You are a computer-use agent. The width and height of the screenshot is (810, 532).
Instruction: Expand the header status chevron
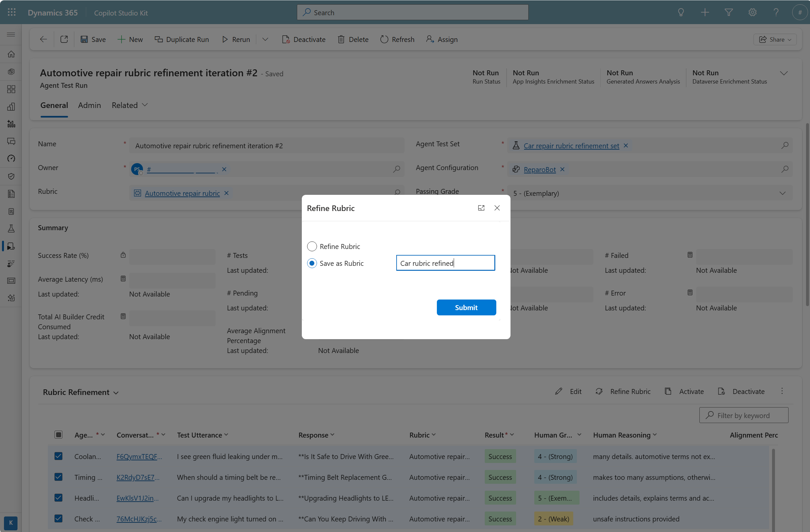[x=784, y=73]
